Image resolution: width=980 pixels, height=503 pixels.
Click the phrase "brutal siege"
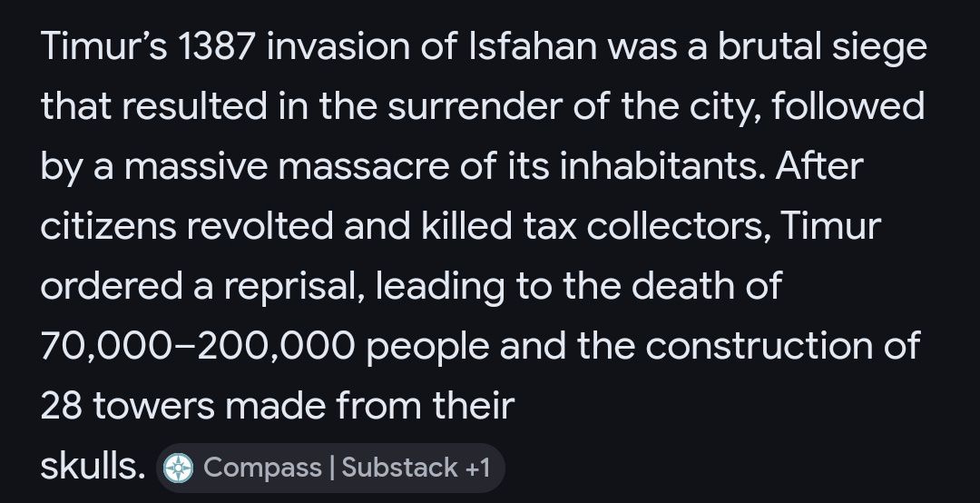click(x=822, y=48)
